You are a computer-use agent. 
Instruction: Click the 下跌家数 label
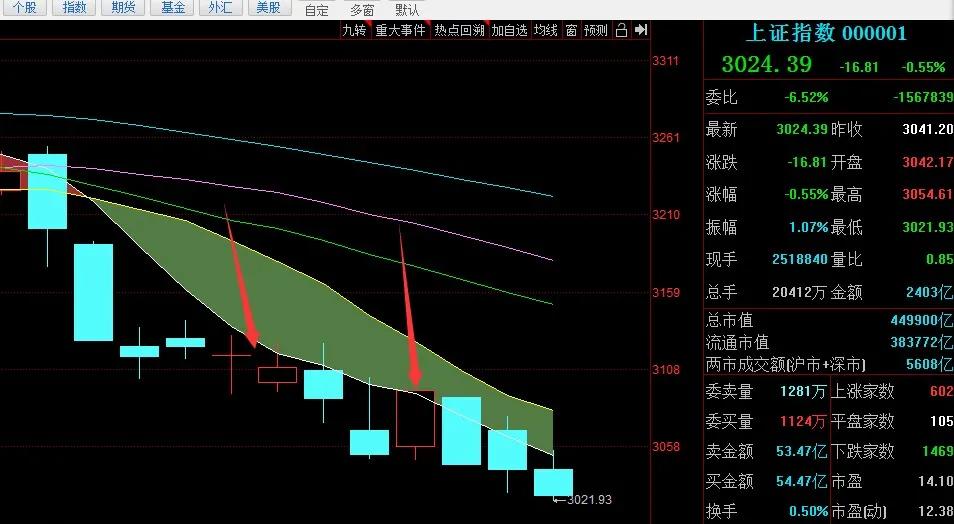point(863,451)
